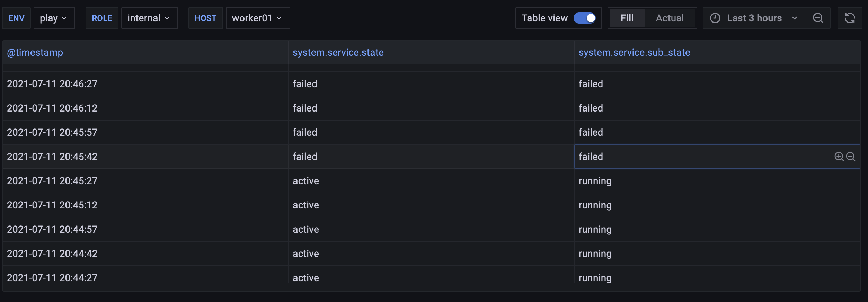Click the ROLE variable label

pyautogui.click(x=102, y=18)
